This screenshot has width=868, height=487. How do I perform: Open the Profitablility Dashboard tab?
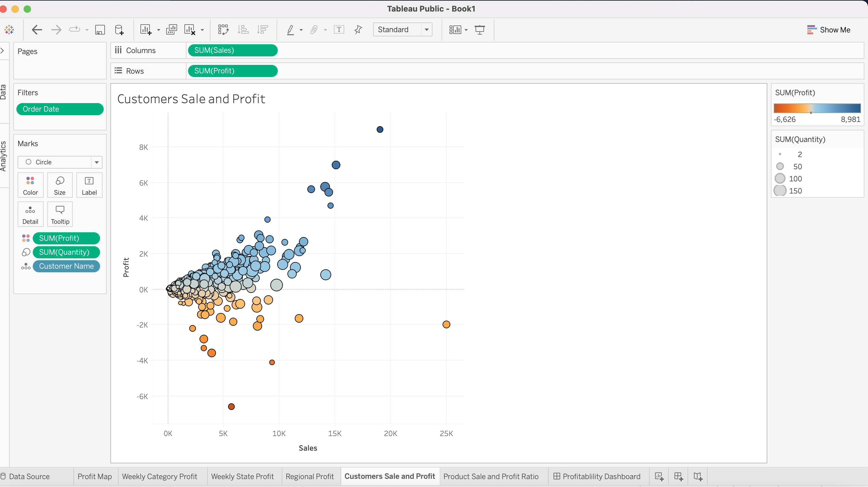pos(597,476)
